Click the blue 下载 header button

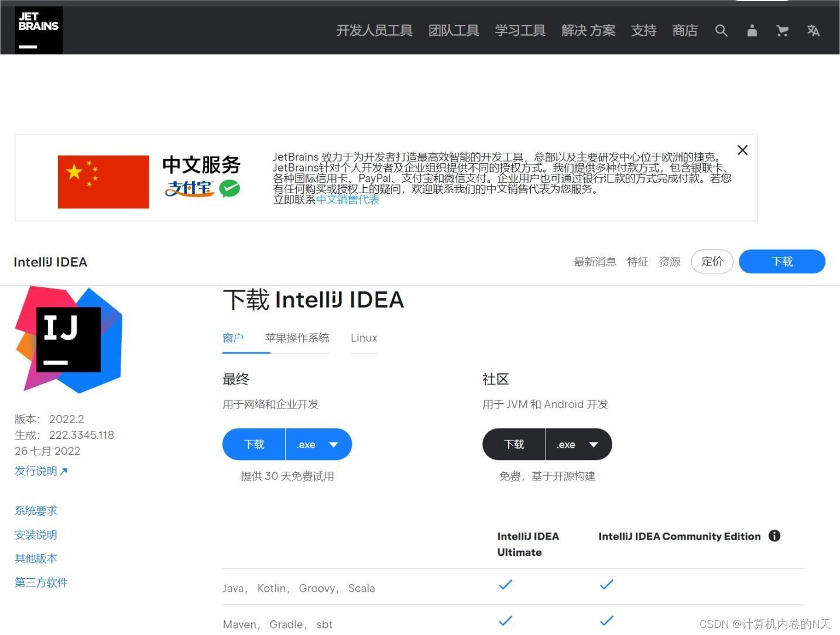tap(782, 261)
